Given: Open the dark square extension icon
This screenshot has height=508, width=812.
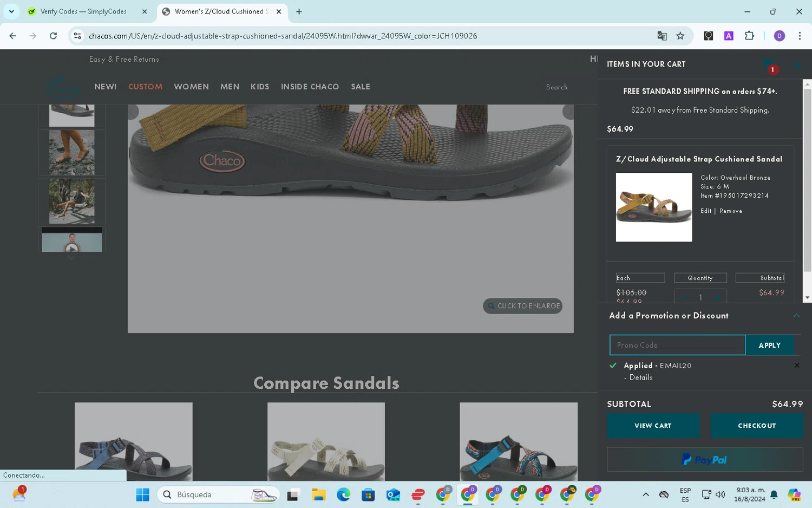Looking at the screenshot, I should [x=708, y=36].
